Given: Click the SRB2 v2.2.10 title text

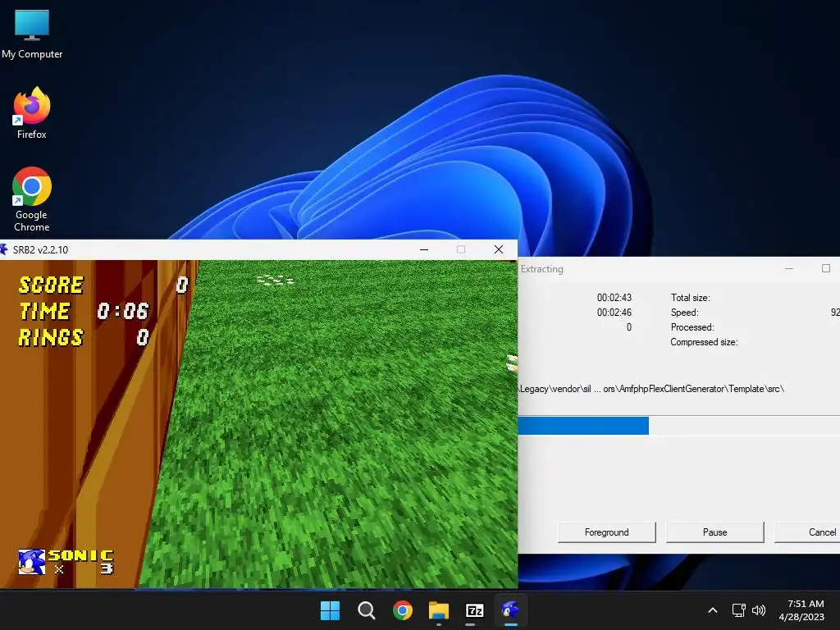Looking at the screenshot, I should point(40,249).
